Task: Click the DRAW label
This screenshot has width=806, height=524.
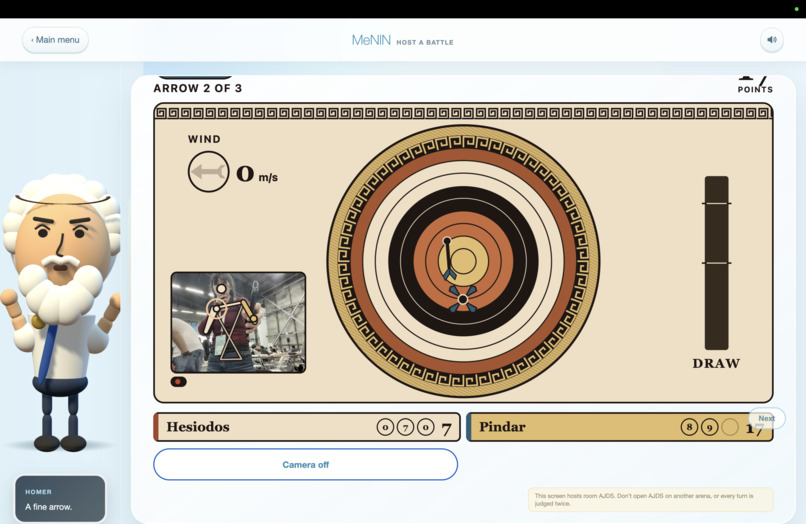Action: tap(717, 364)
